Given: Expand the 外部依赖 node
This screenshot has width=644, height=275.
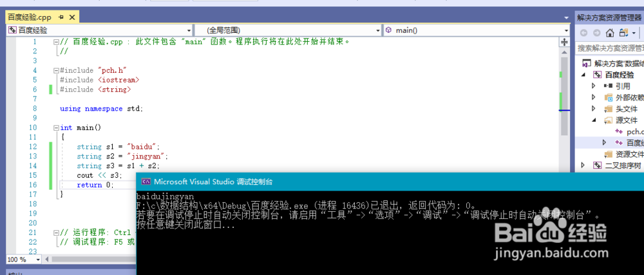Looking at the screenshot, I should tap(593, 97).
